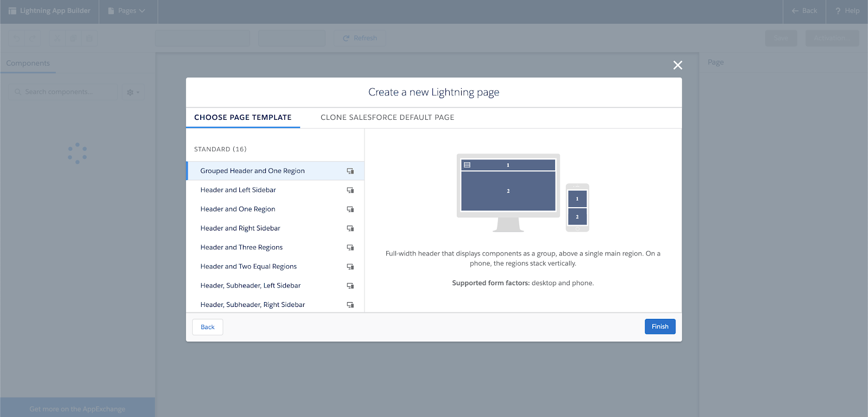Click the Page tab in right panel
This screenshot has height=417, width=868.
pos(716,62)
